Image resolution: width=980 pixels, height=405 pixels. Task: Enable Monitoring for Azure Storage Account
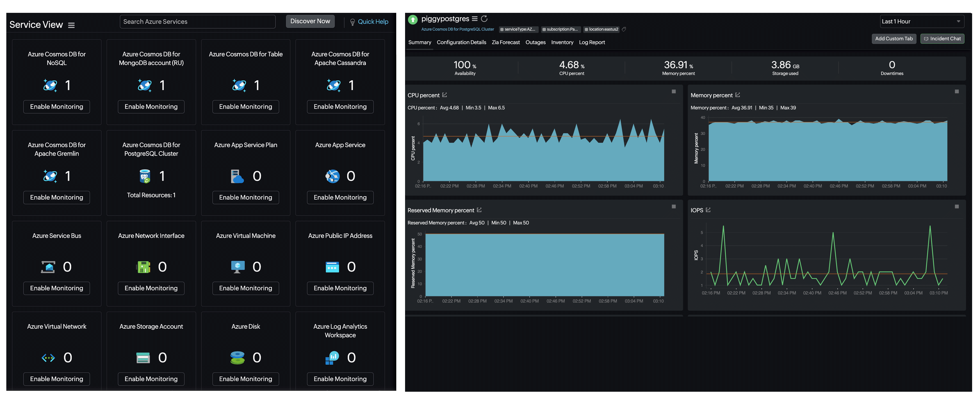[151, 379]
